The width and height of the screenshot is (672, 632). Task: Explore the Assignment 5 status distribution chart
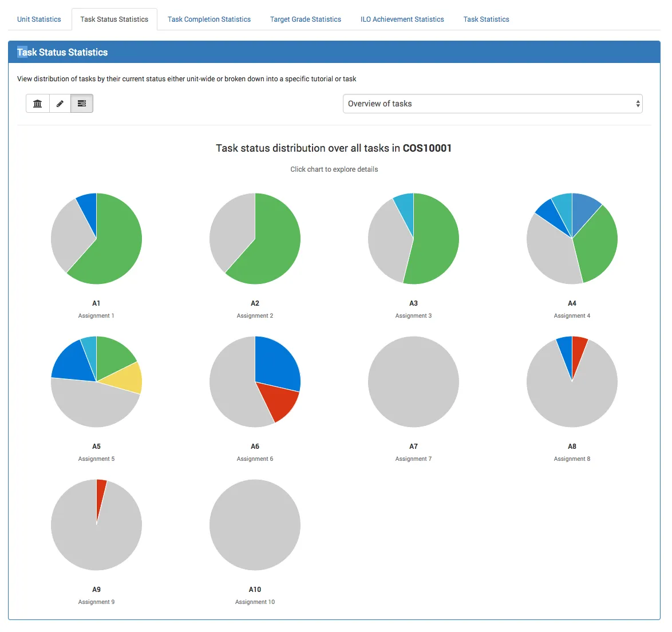[96, 381]
